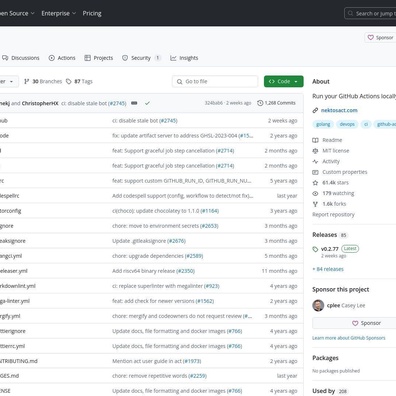Click the Go to file search field

click(215, 81)
